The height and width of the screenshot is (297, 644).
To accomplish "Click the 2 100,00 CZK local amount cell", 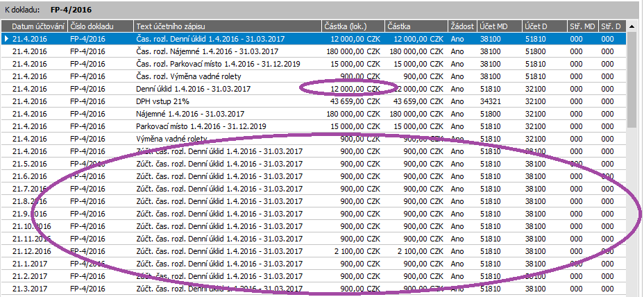I will point(351,251).
